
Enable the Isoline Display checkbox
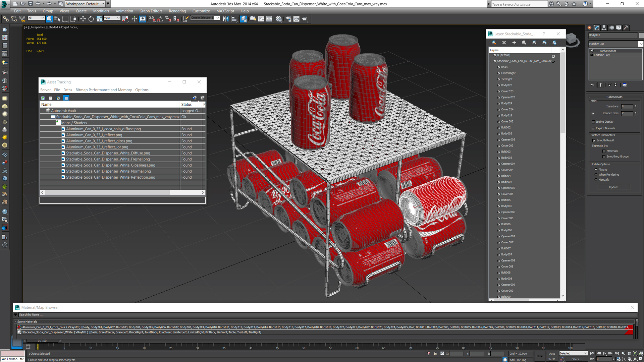pyautogui.click(x=593, y=122)
